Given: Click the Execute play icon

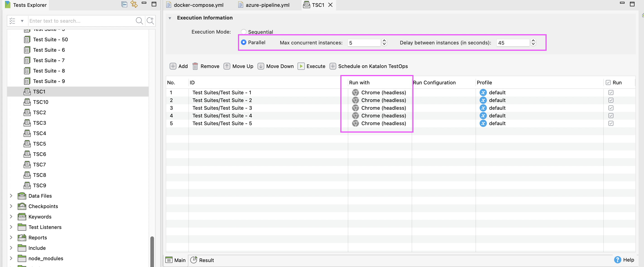Looking at the screenshot, I should 301,66.
